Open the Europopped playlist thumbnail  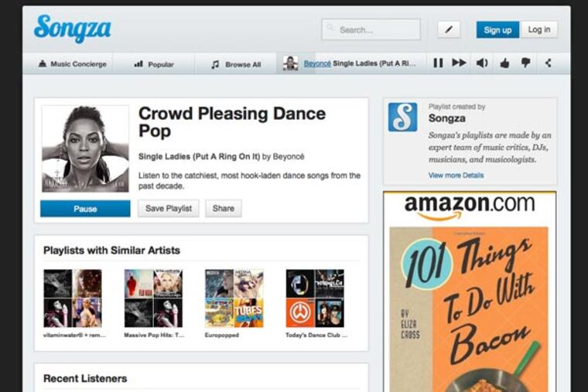234,298
